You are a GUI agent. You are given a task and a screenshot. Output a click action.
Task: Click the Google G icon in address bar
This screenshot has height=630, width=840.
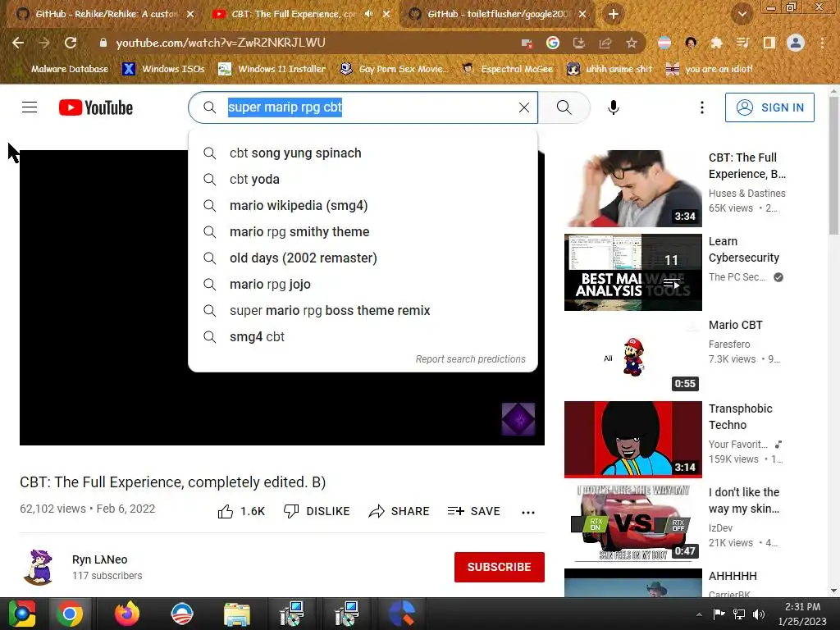[553, 43]
